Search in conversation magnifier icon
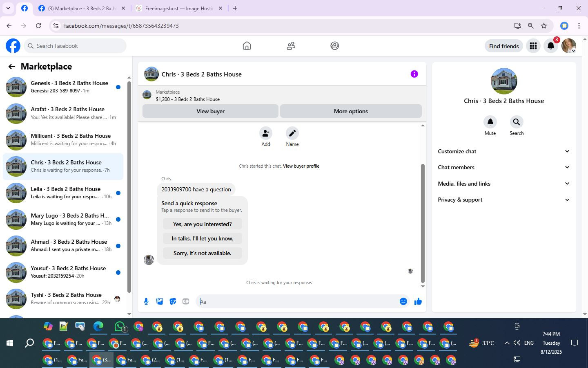 [516, 122]
